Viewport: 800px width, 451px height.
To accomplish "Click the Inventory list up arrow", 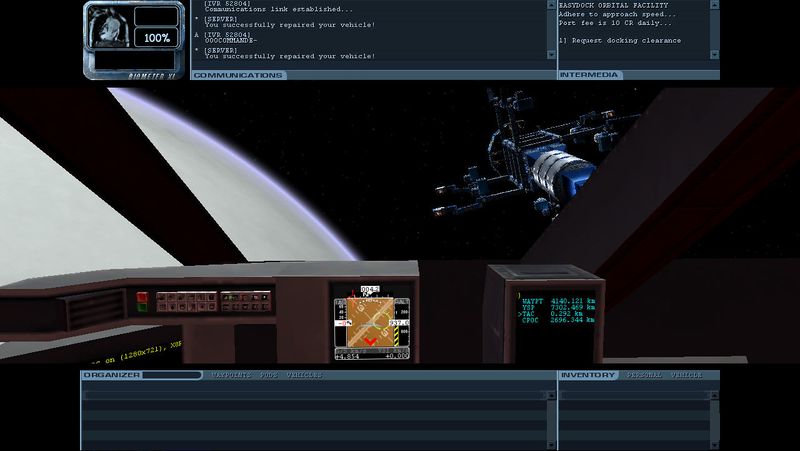I will pyautogui.click(x=714, y=395).
